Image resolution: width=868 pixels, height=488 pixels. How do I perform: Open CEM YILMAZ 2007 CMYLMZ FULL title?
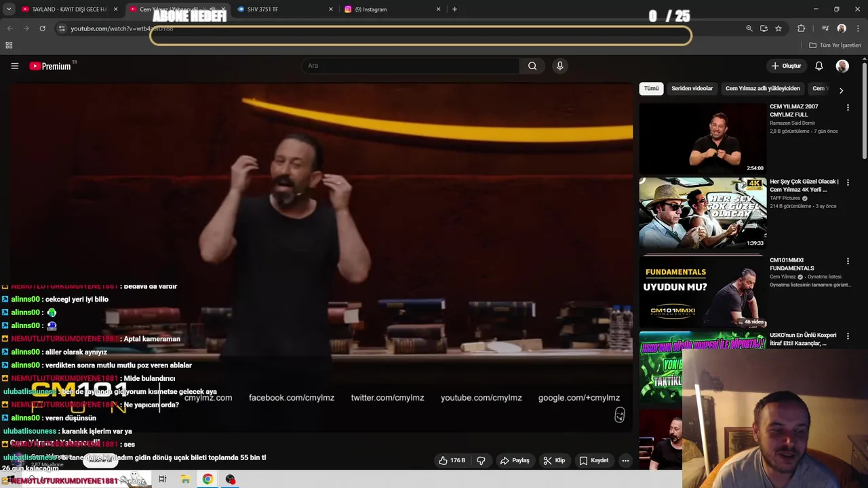[x=794, y=110]
